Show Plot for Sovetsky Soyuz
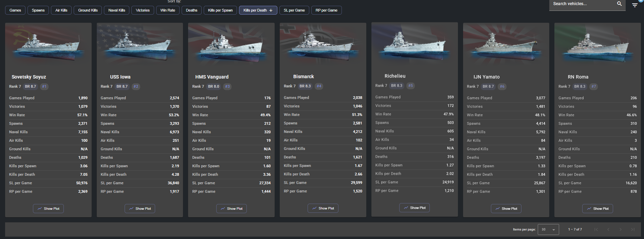Viewport: 644px width, 239px height. click(x=48, y=209)
